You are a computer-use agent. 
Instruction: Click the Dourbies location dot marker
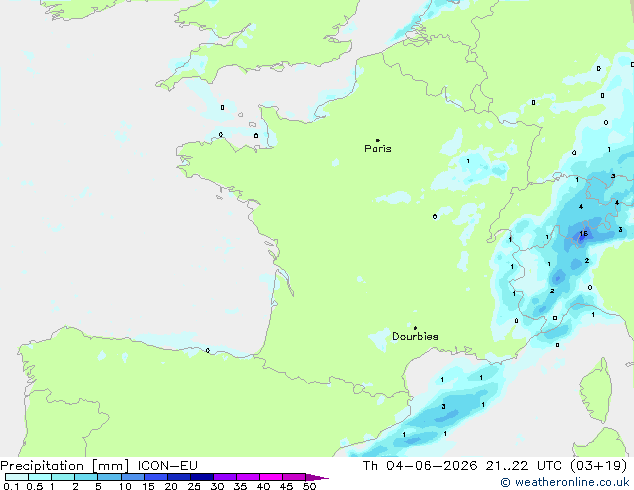(x=415, y=328)
